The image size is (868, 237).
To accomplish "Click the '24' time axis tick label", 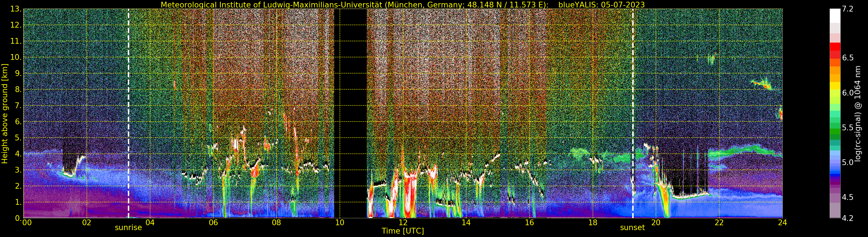I will pos(782,223).
